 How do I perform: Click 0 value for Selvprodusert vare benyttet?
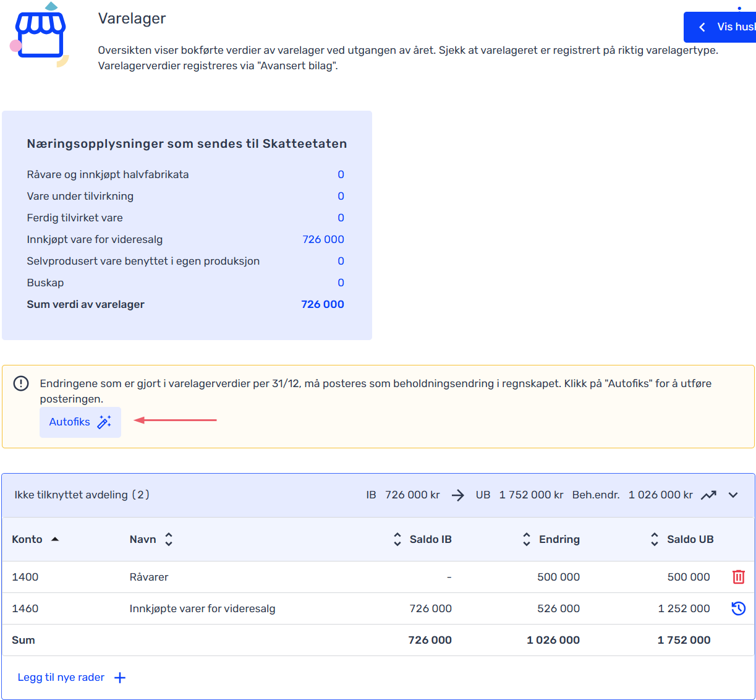click(x=341, y=261)
